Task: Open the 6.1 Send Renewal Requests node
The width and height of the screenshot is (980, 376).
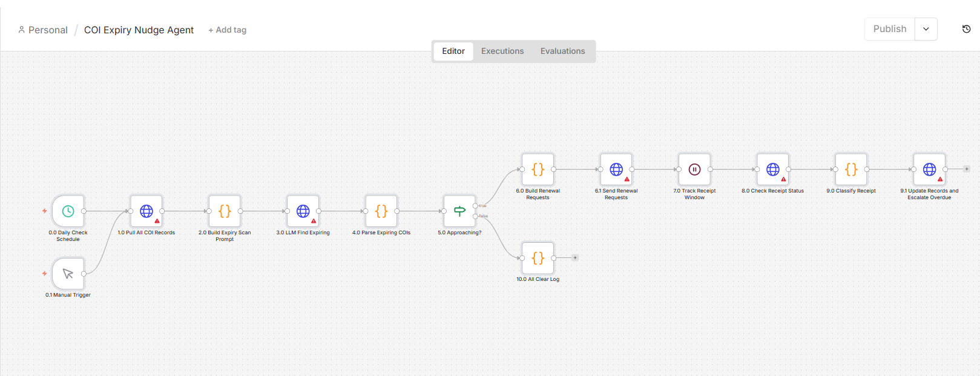Action: coord(616,170)
